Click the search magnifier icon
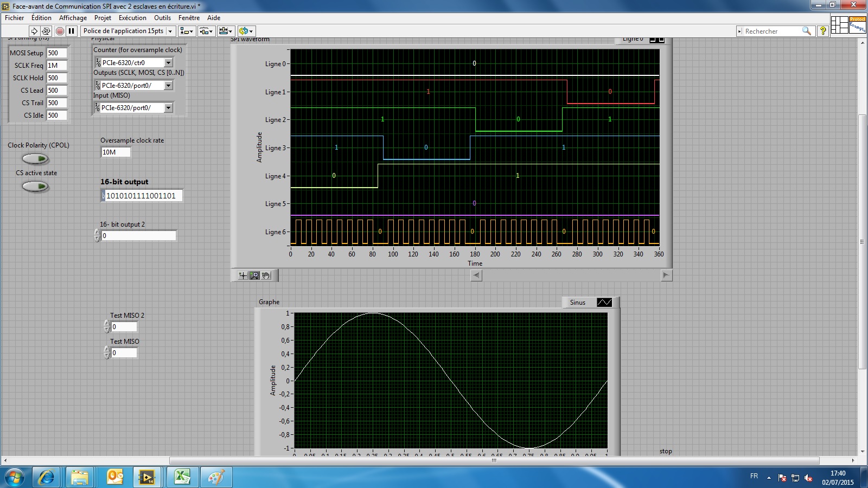Screen dimensions: 868x488 click(807, 31)
